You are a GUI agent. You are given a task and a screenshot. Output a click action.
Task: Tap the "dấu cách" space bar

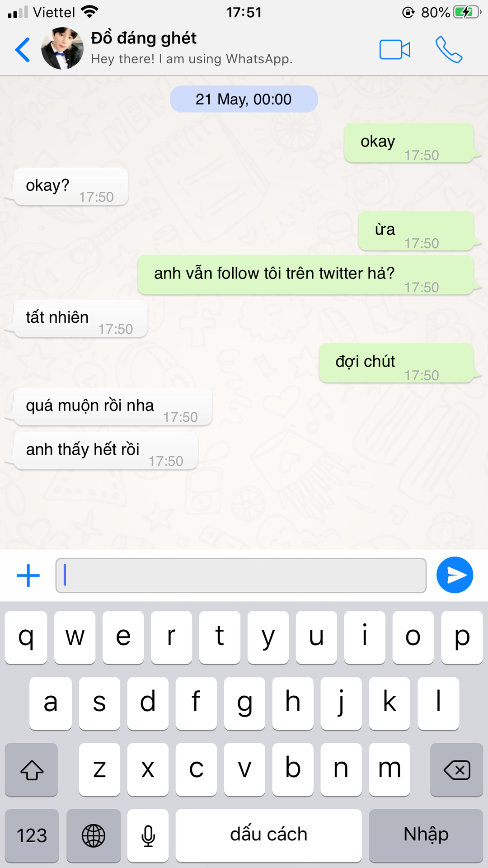[268, 835]
